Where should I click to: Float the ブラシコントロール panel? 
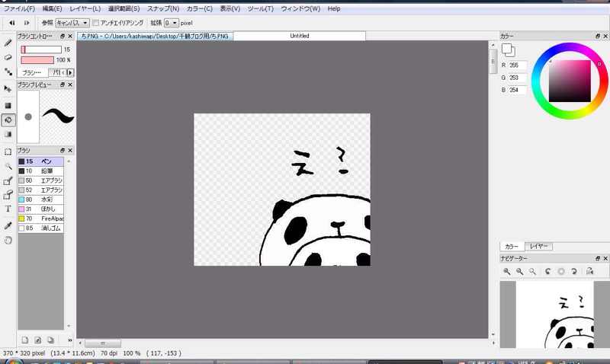tap(63, 36)
